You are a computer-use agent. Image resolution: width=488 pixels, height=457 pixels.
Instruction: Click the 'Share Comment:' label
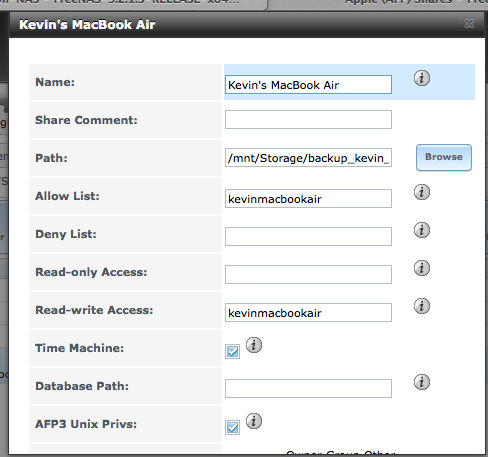coord(86,120)
